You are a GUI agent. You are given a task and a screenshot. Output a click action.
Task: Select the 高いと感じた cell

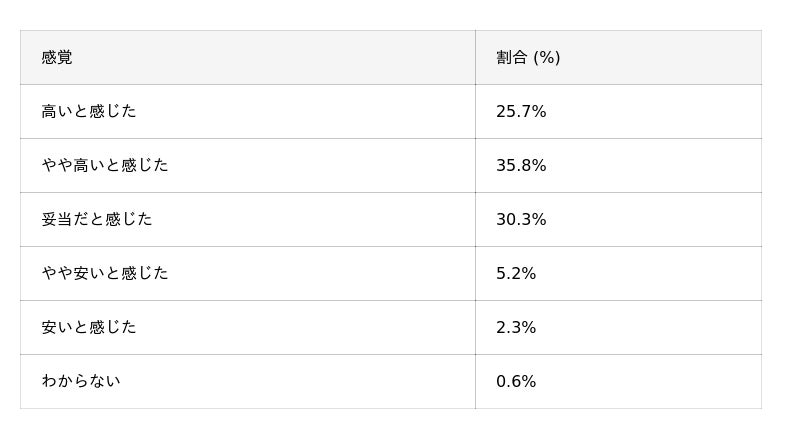[x=89, y=112]
